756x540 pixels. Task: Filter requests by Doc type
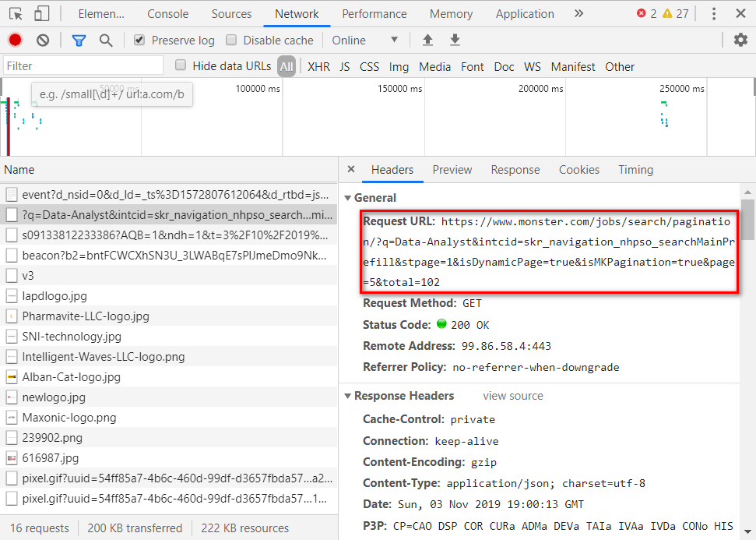pos(504,66)
